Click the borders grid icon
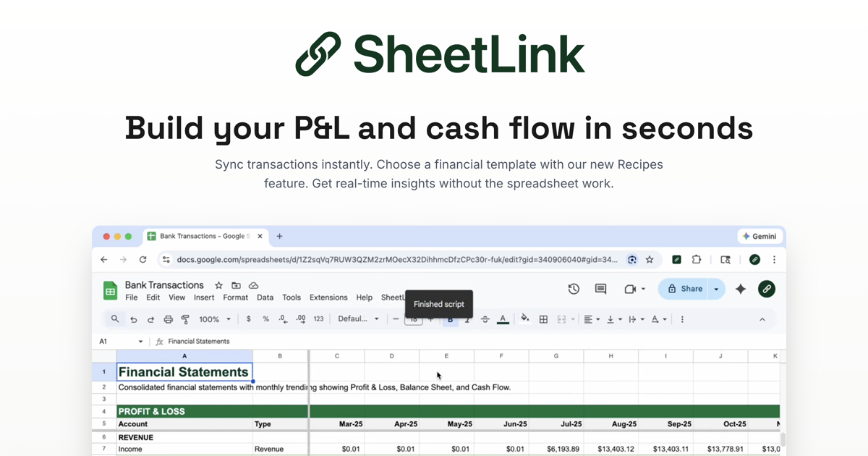 [543, 319]
